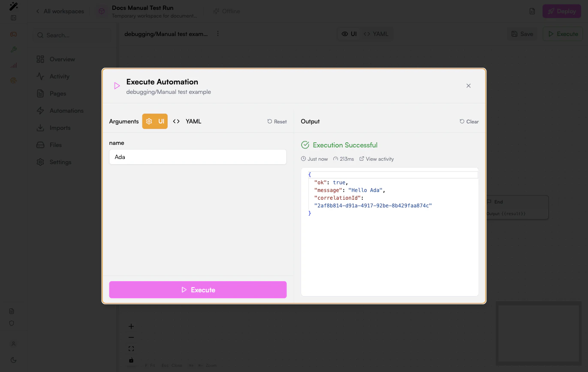Reset the arguments
Screen dimensions: 588x372
tap(277, 121)
